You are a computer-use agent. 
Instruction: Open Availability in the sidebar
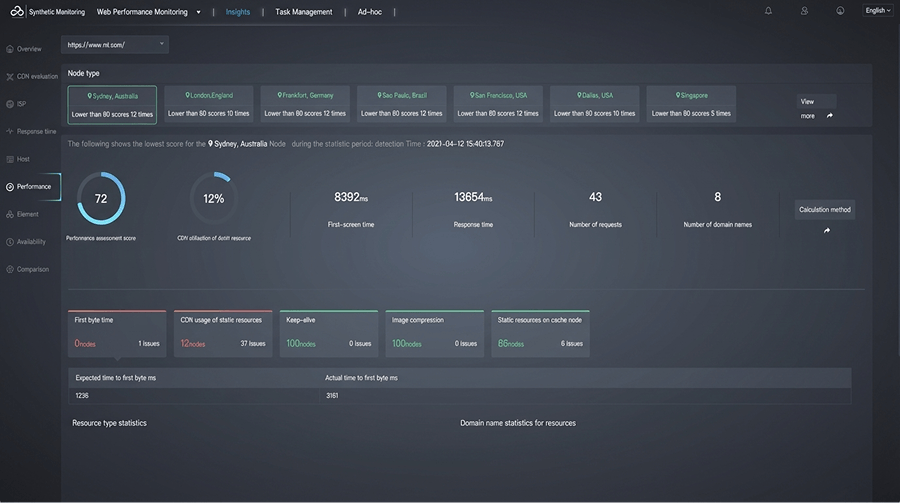pyautogui.click(x=31, y=242)
